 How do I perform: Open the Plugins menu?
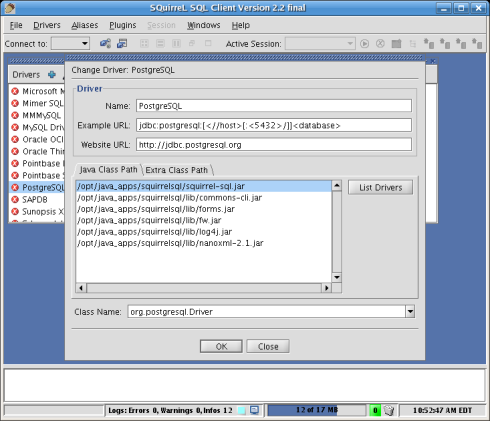coord(123,25)
